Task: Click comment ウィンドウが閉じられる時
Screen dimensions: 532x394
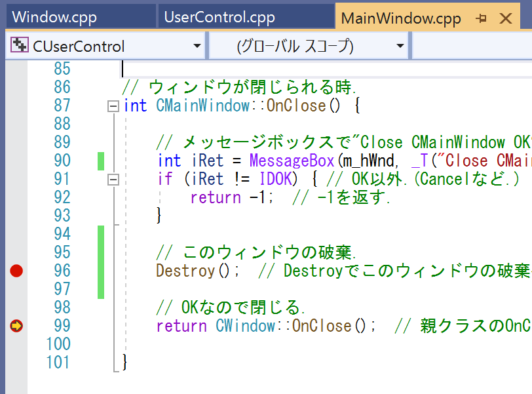Action: 239,87
